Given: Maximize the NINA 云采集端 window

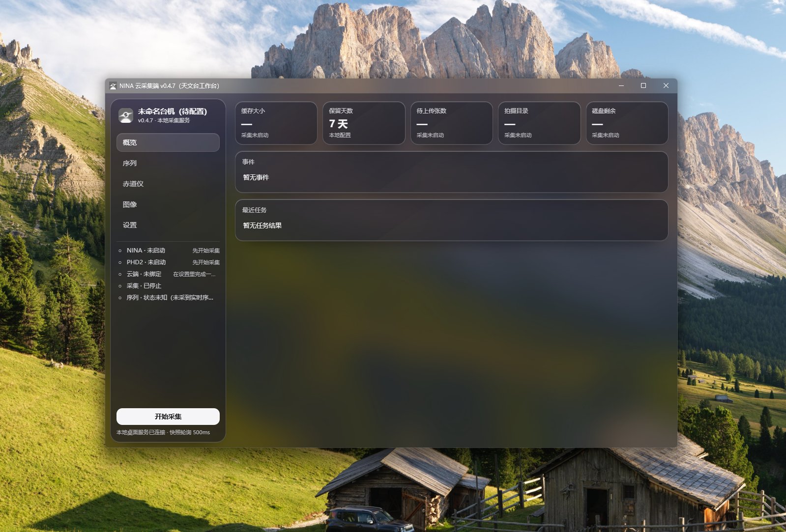Looking at the screenshot, I should click(643, 86).
